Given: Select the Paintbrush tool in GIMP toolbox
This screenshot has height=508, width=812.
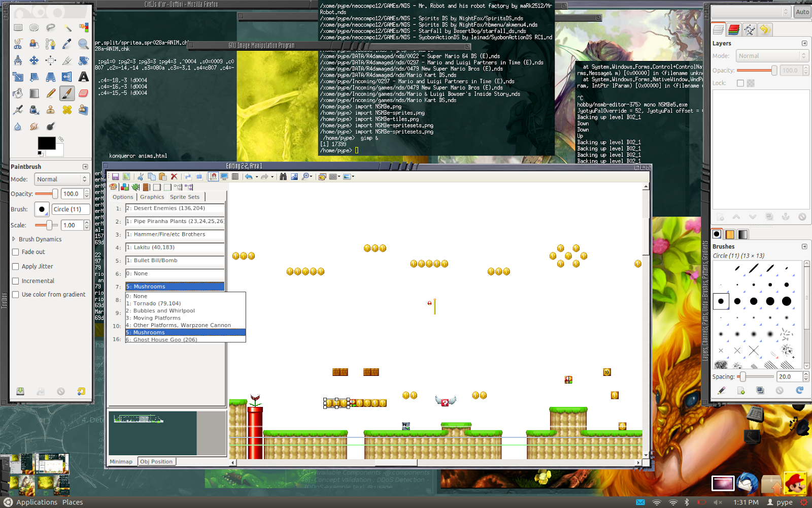Looking at the screenshot, I should coord(67,93).
